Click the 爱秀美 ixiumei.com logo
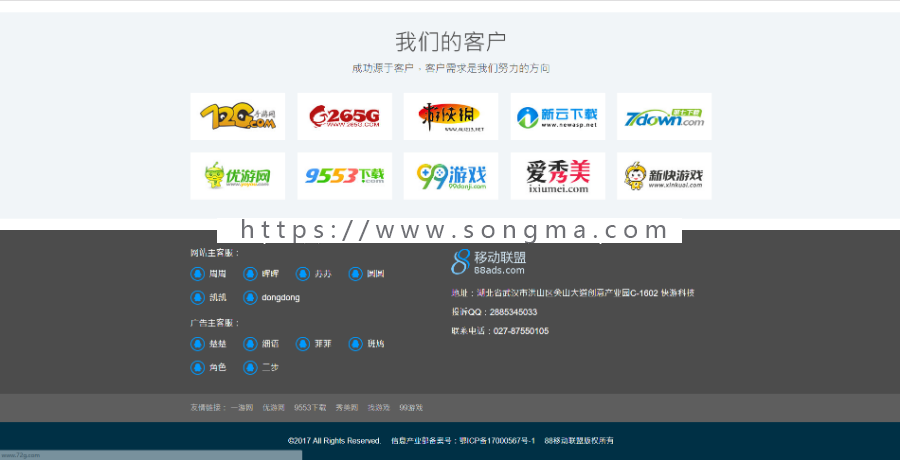This screenshot has height=460, width=900. [557, 176]
